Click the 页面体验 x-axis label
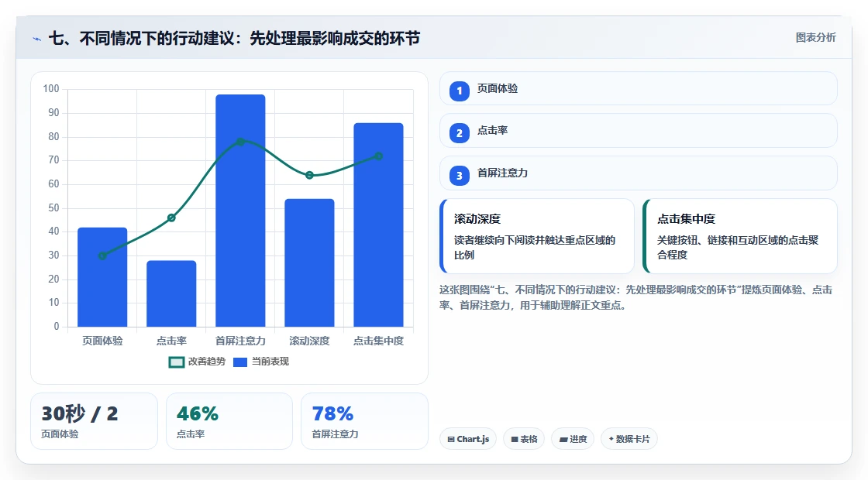 tap(102, 341)
